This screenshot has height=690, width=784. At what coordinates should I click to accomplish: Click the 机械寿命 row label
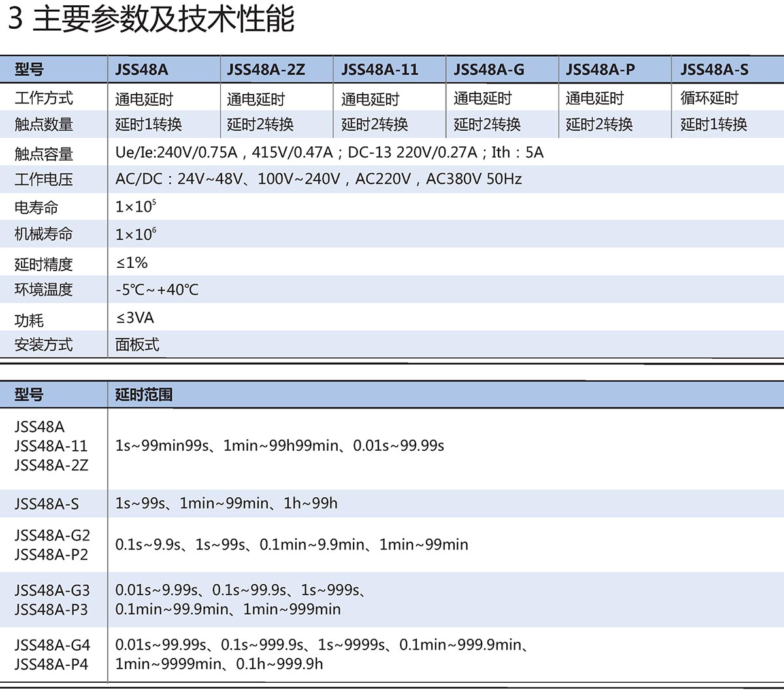[x=44, y=234]
